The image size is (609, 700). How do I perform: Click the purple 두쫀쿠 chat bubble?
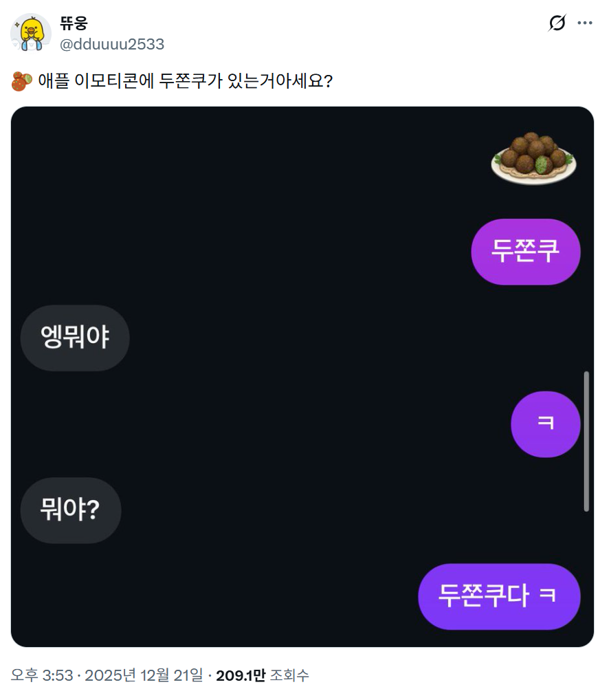526,252
